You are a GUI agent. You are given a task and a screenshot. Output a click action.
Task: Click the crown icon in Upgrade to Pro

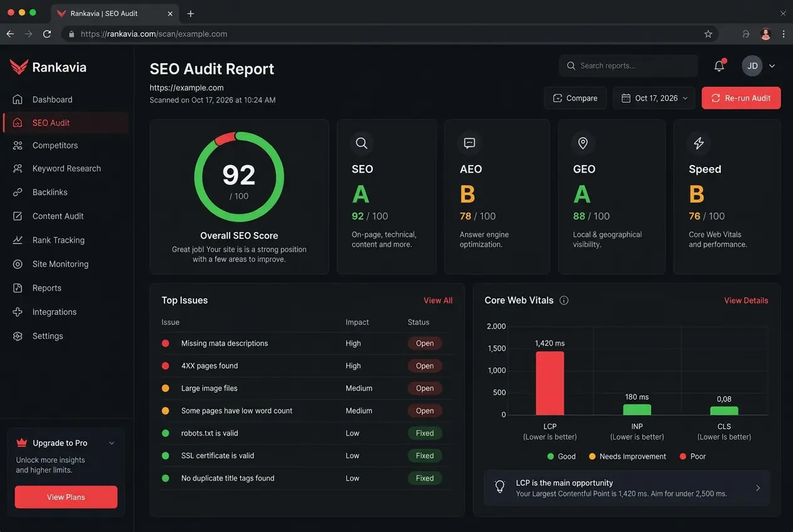22,443
